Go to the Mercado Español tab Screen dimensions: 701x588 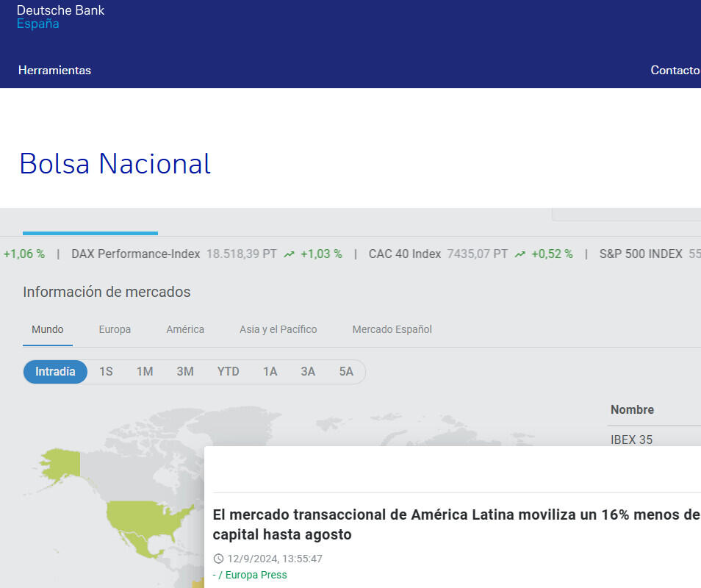point(392,329)
